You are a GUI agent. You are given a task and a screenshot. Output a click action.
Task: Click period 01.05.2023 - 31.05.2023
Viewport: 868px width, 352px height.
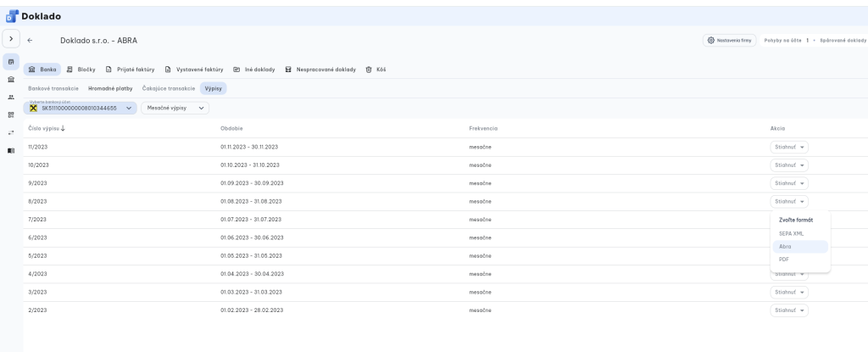pos(251,255)
